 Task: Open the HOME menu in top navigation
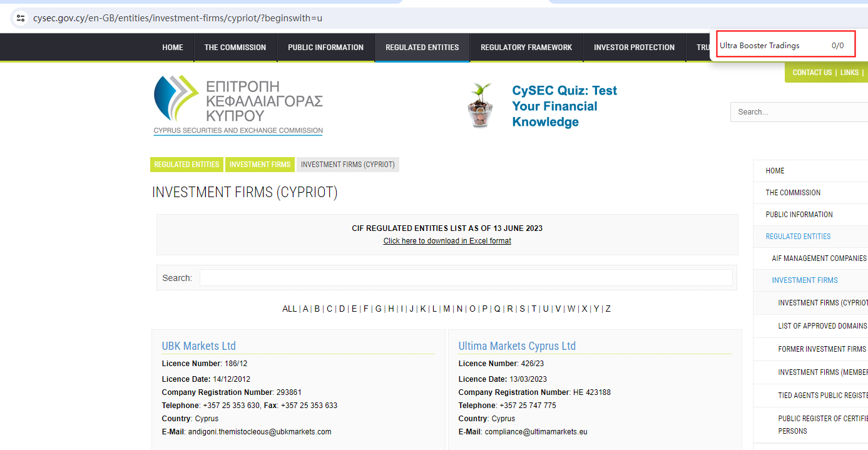(x=173, y=48)
